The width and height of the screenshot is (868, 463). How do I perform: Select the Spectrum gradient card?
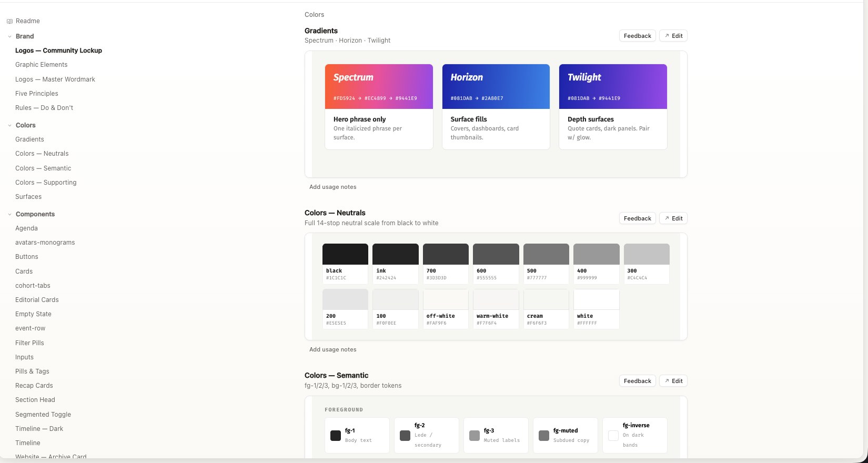[x=379, y=107]
